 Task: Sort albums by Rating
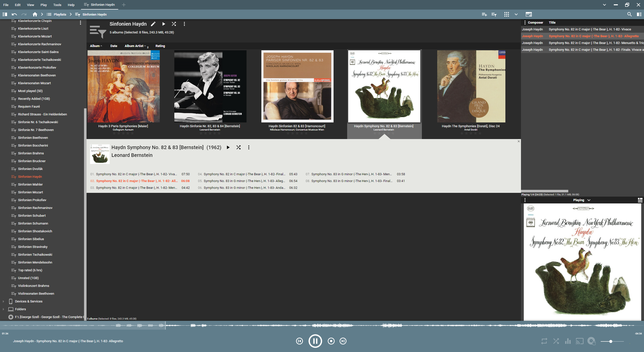160,46
